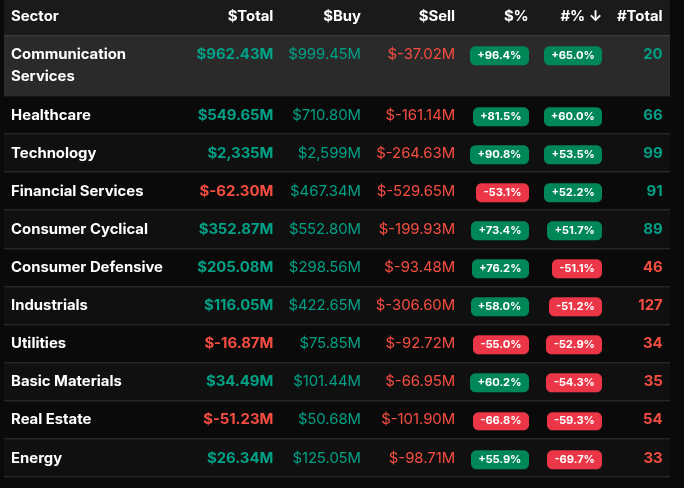Open the Consumer Cyclical sector
The image size is (684, 488).
(79, 229)
